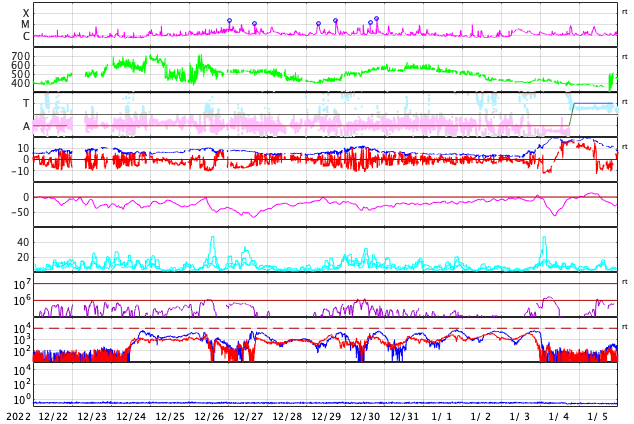
Task: Click the M flare class axis label
Action: coord(25,25)
